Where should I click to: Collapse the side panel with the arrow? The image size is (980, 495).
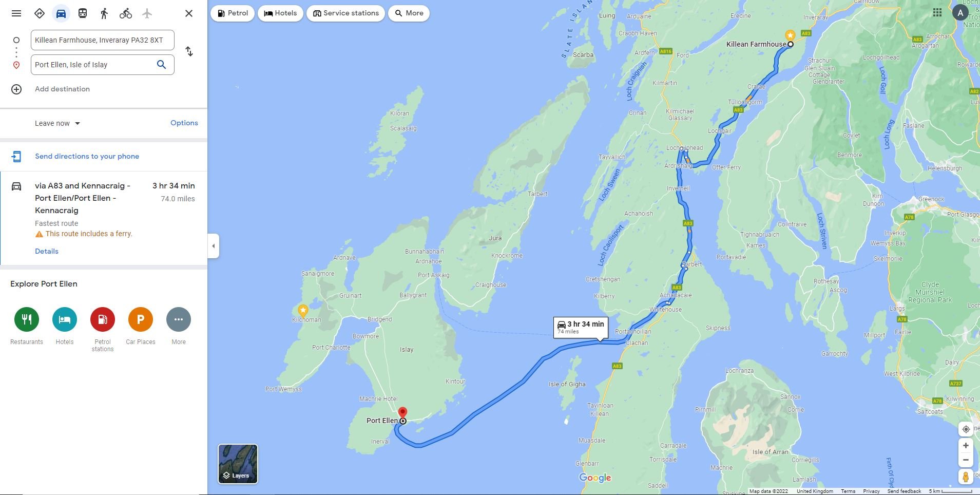point(214,246)
